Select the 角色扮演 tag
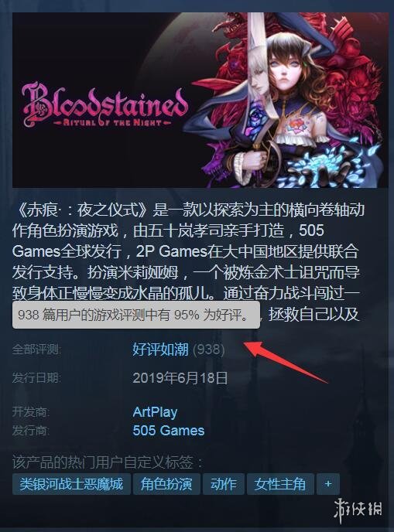The width and height of the screenshot is (394, 532). [x=166, y=484]
